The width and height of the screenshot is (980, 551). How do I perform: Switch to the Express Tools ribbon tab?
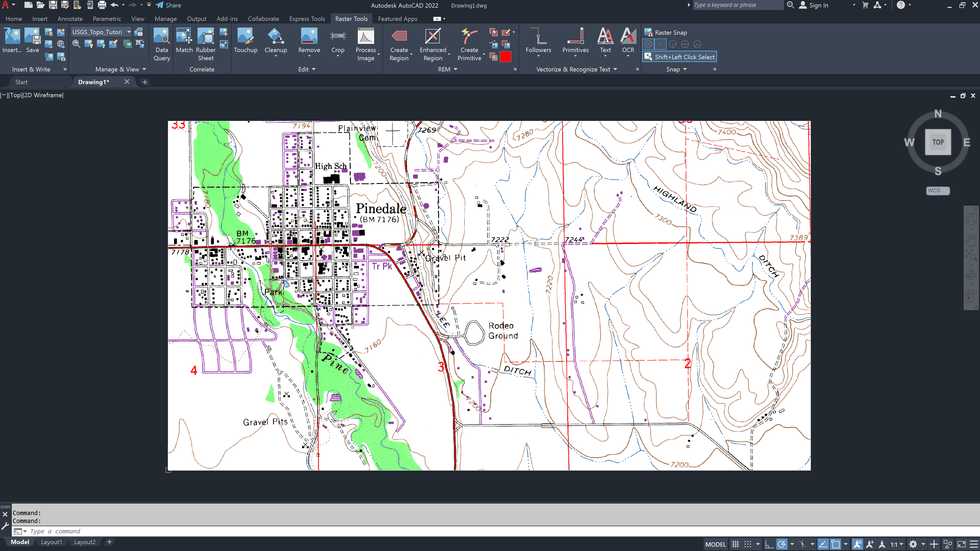(307, 19)
